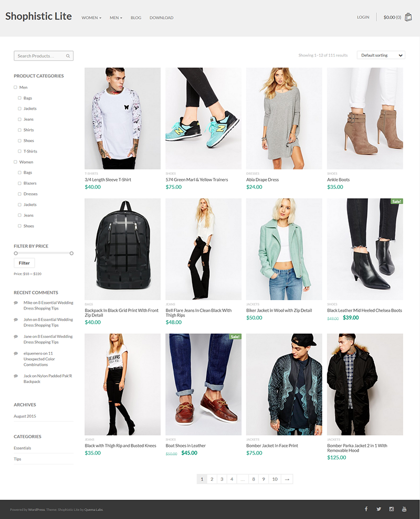
Task: Check the Women Dresses category checkbox
Action: pyautogui.click(x=19, y=194)
